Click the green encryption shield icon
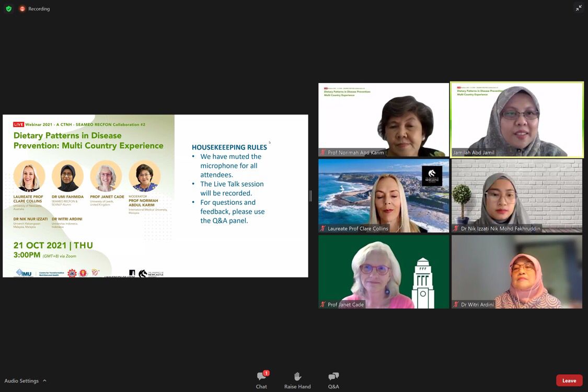 9,9
